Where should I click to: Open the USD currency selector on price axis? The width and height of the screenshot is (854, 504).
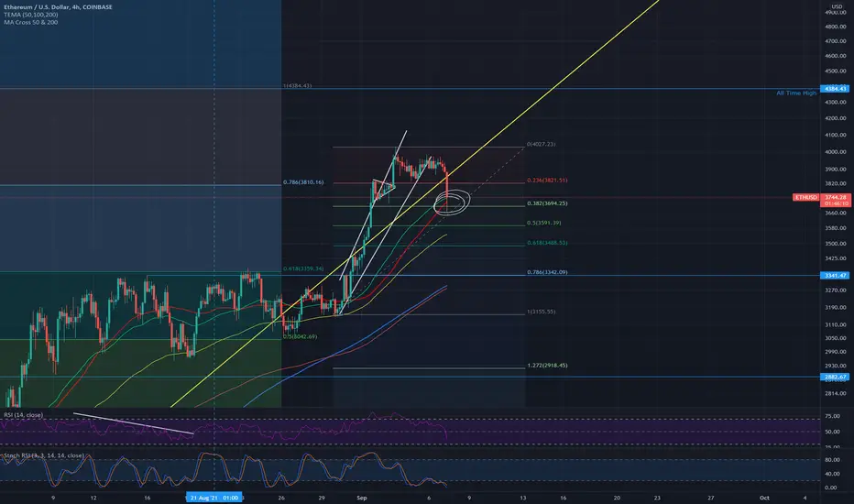837,6
